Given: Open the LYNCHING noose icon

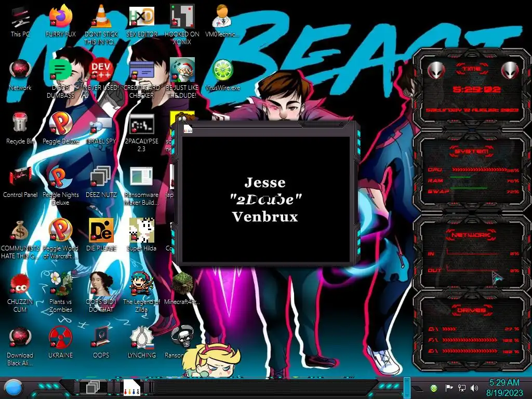Looking at the screenshot, I should pos(142,338).
